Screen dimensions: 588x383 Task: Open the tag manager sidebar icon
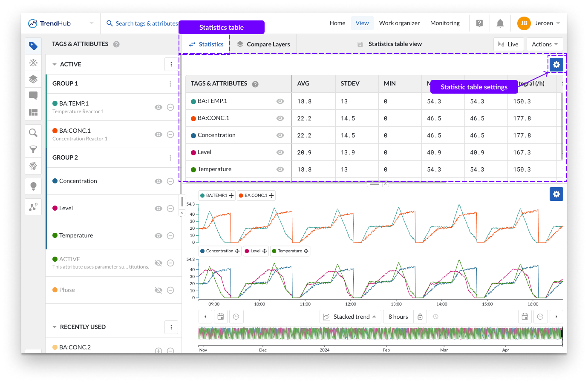coord(33,46)
